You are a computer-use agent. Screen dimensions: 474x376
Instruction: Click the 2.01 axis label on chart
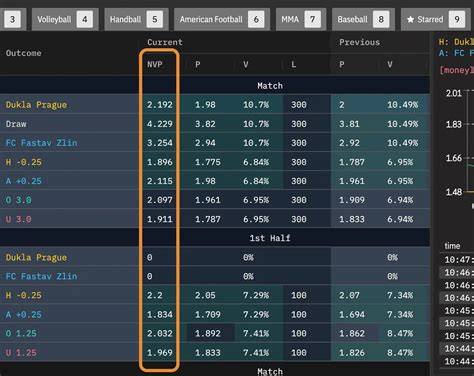point(454,93)
